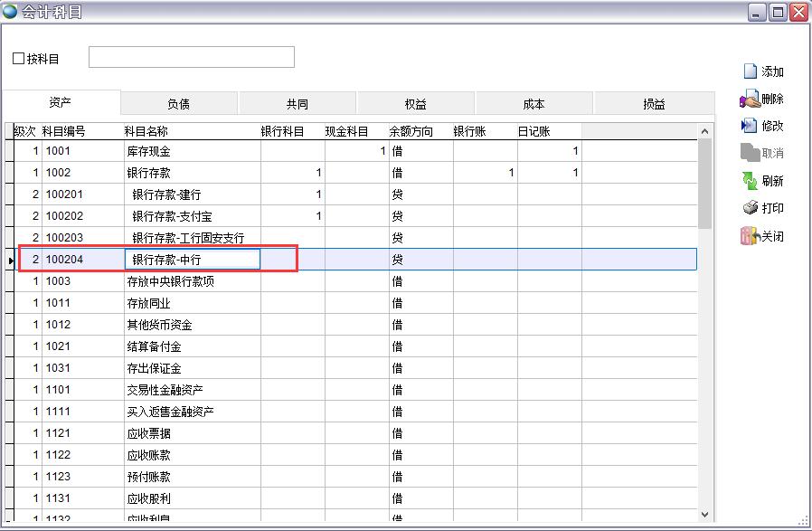Click the 银行存款-中行 name cell
812x531 pixels.
pos(192,260)
